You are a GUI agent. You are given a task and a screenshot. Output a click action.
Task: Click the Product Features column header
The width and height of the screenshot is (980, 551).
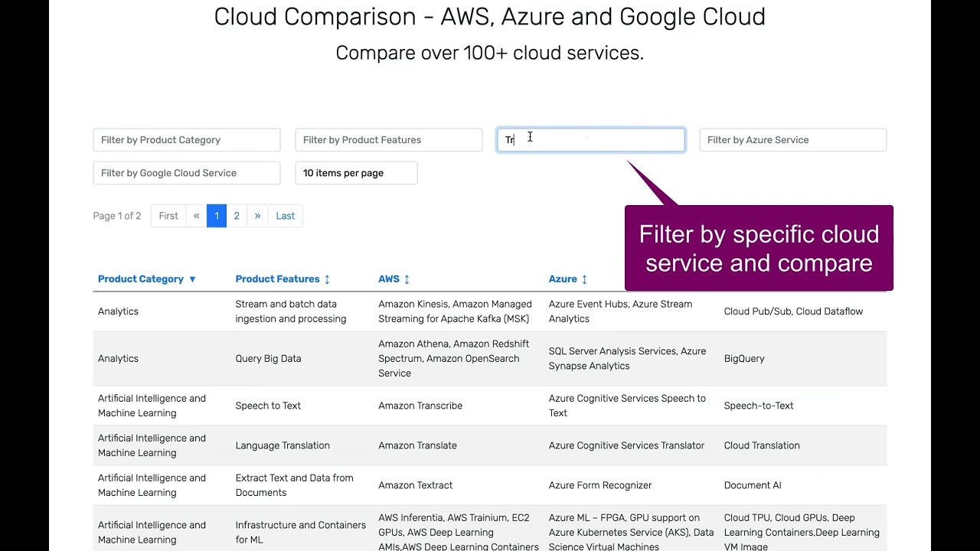pyautogui.click(x=277, y=279)
